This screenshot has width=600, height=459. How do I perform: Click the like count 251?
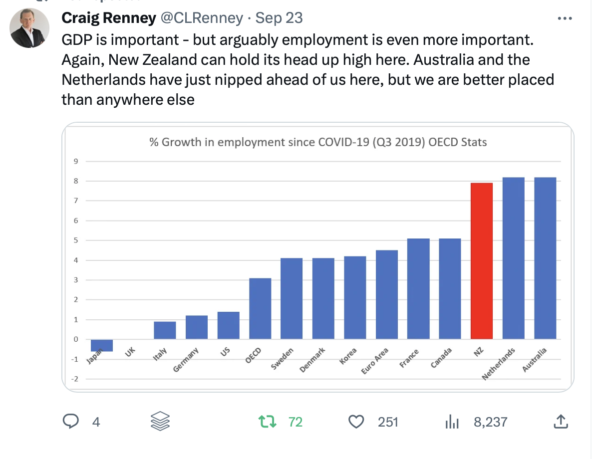point(388,422)
